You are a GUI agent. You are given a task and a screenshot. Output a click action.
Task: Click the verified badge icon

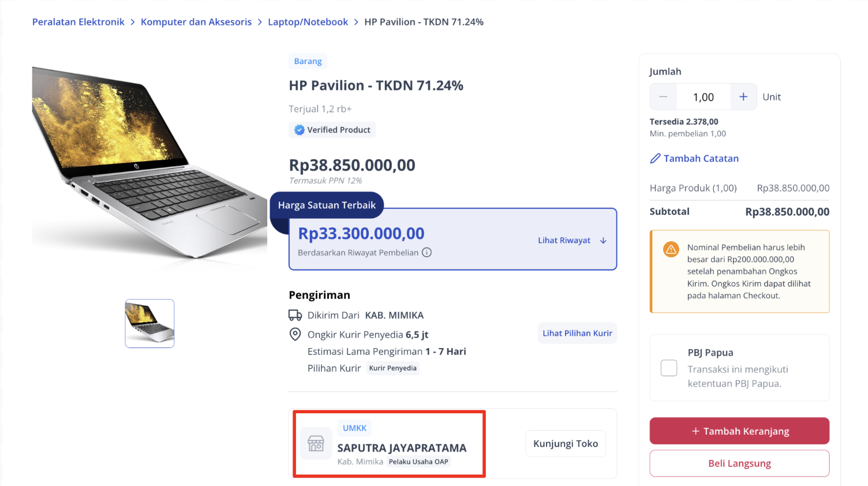(x=299, y=130)
